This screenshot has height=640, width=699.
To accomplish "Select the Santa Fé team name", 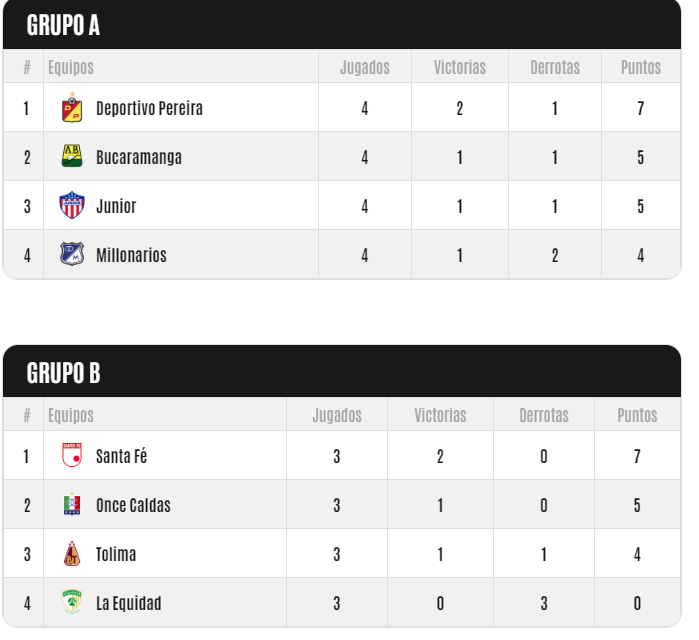I will [x=121, y=456].
